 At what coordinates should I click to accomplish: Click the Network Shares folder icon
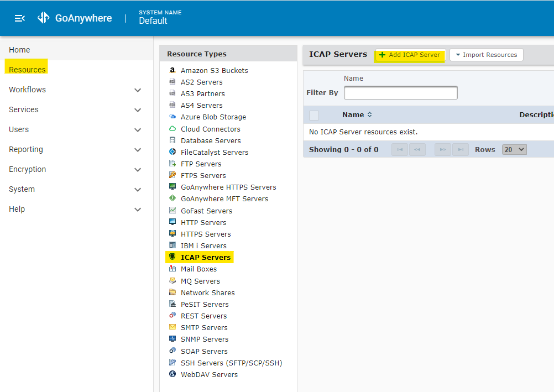pos(173,292)
